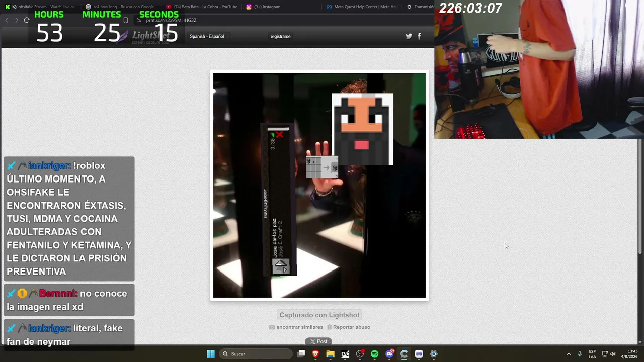Go back in browser history
The image size is (644, 362).
click(7, 20)
